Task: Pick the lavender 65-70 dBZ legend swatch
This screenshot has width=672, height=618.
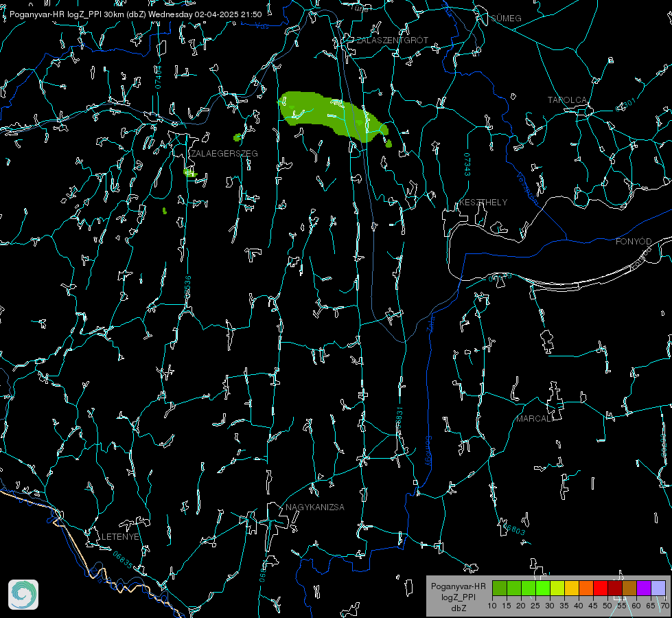Action: coord(658,588)
